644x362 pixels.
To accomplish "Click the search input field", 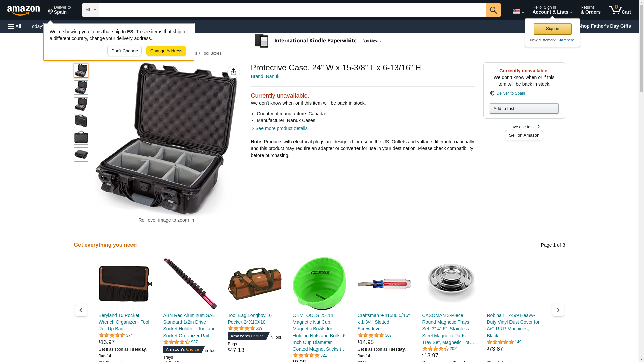I will click(292, 10).
